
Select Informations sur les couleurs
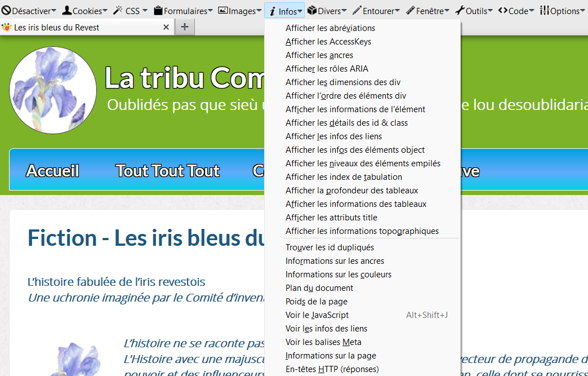click(338, 275)
